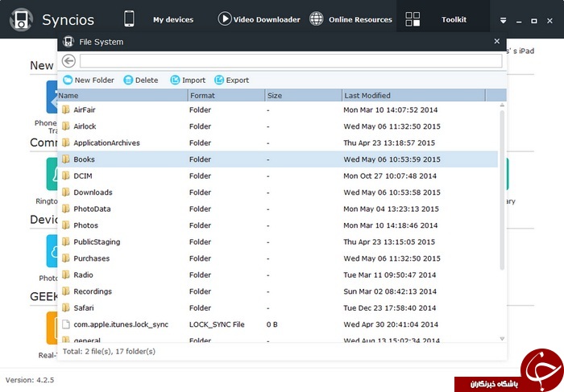Select the AirFair folder icon
Viewport: 564px width, 392px height.
[x=65, y=109]
